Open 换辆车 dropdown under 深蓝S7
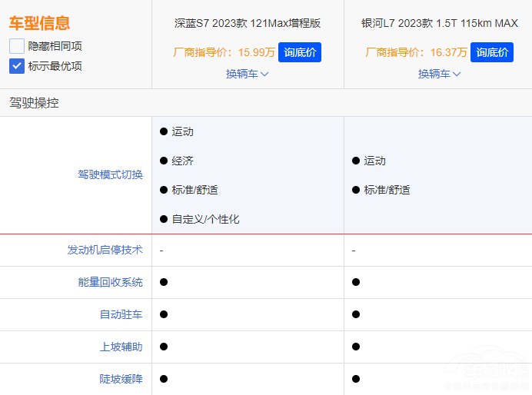The height and width of the screenshot is (395, 532). [x=247, y=74]
